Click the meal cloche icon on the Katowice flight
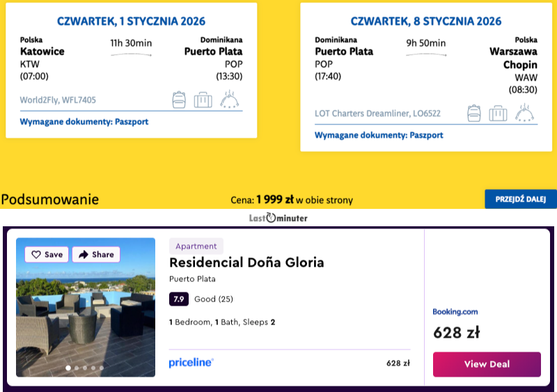This screenshot has height=392, width=557. point(229,100)
